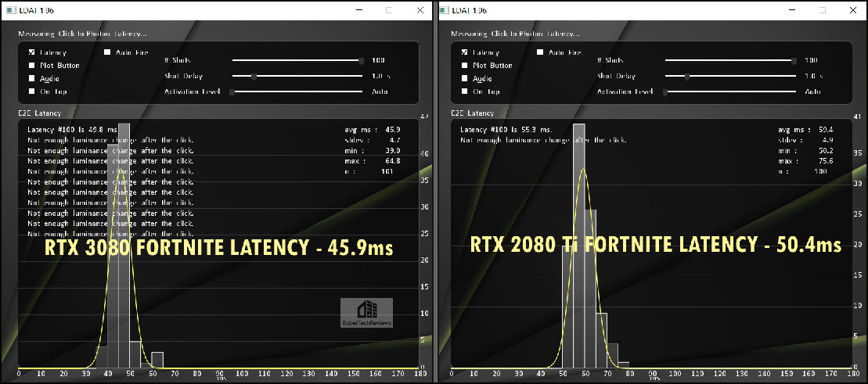Image resolution: width=868 pixels, height=384 pixels.
Task: Click the stdev 4.9 statistic in the right window
Action: coord(805,140)
